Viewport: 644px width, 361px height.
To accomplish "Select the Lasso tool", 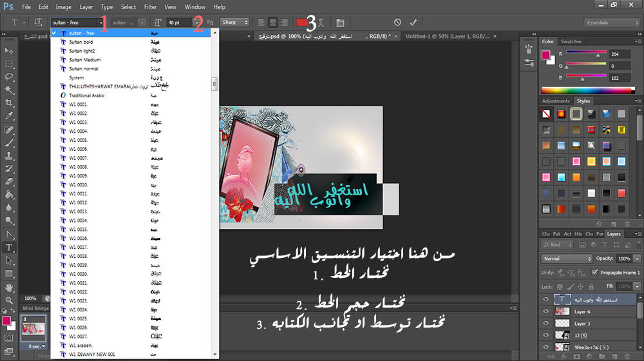I will point(9,77).
